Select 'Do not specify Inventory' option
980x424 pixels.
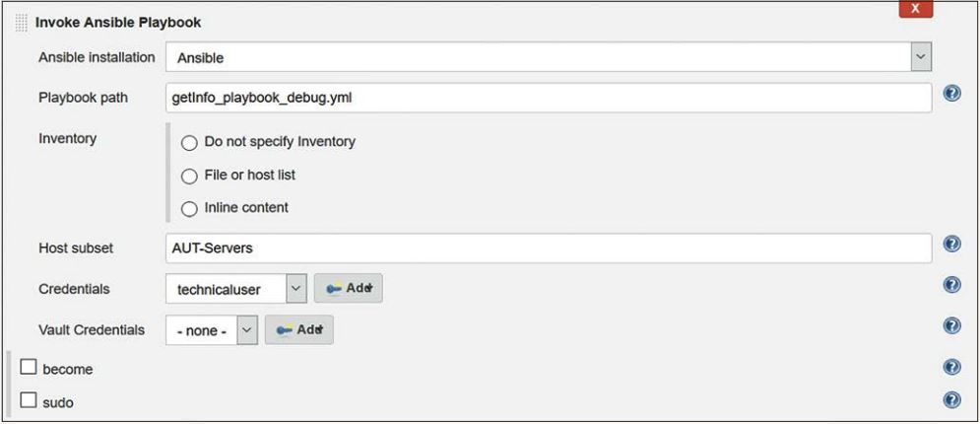[x=189, y=142]
